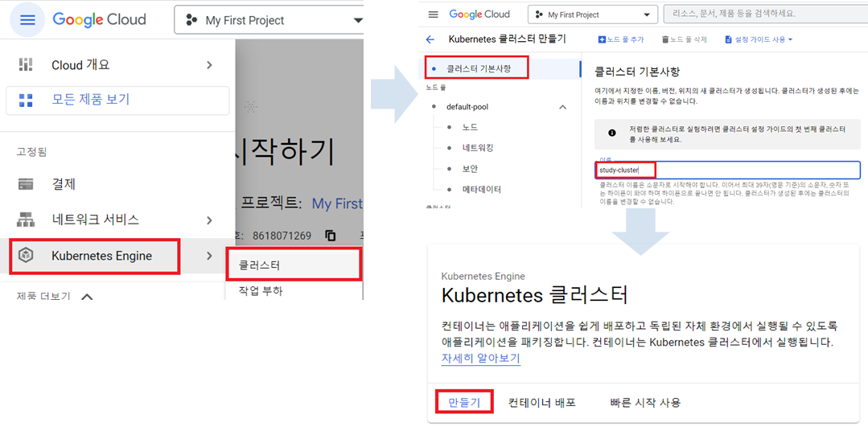Click the 모든 제품 보기 button
868x431 pixels.
tap(117, 101)
